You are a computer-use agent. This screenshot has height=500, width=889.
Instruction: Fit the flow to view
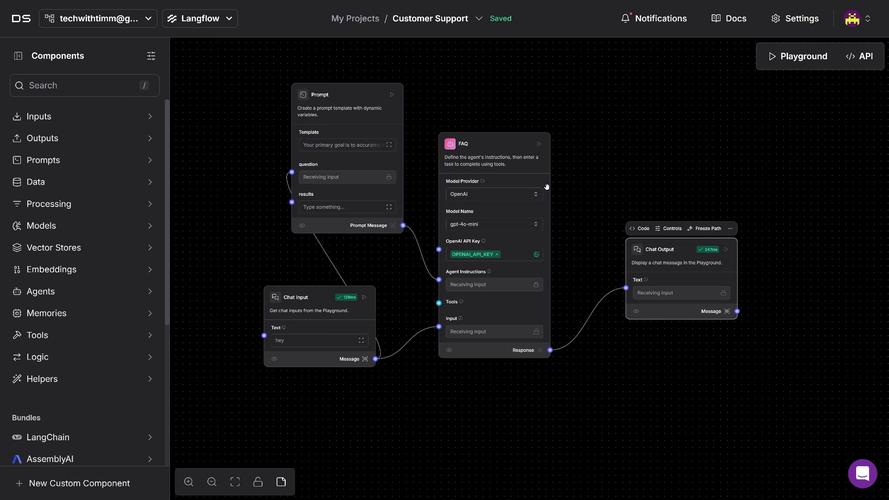235,482
